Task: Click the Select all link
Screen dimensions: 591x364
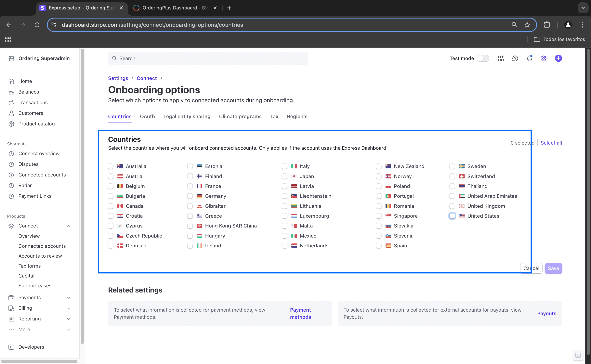Action: pyautogui.click(x=551, y=143)
